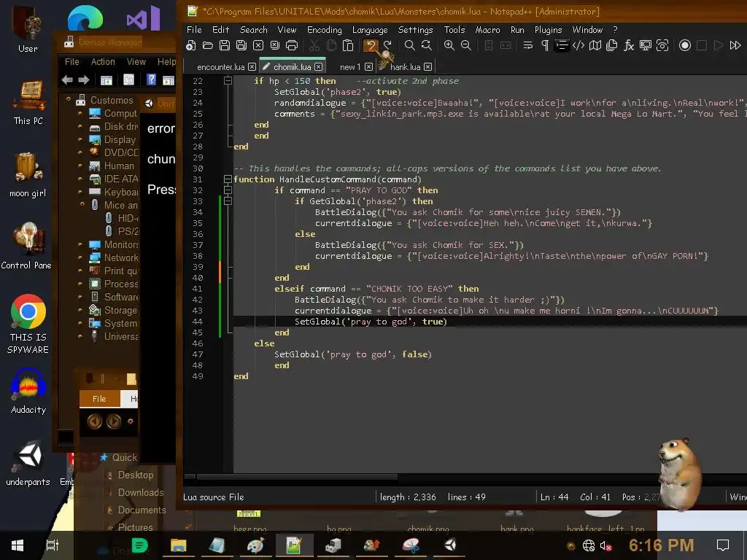Expand the Keyboards node in Device Manager
The width and height of the screenshot is (747, 560).
click(x=80, y=192)
